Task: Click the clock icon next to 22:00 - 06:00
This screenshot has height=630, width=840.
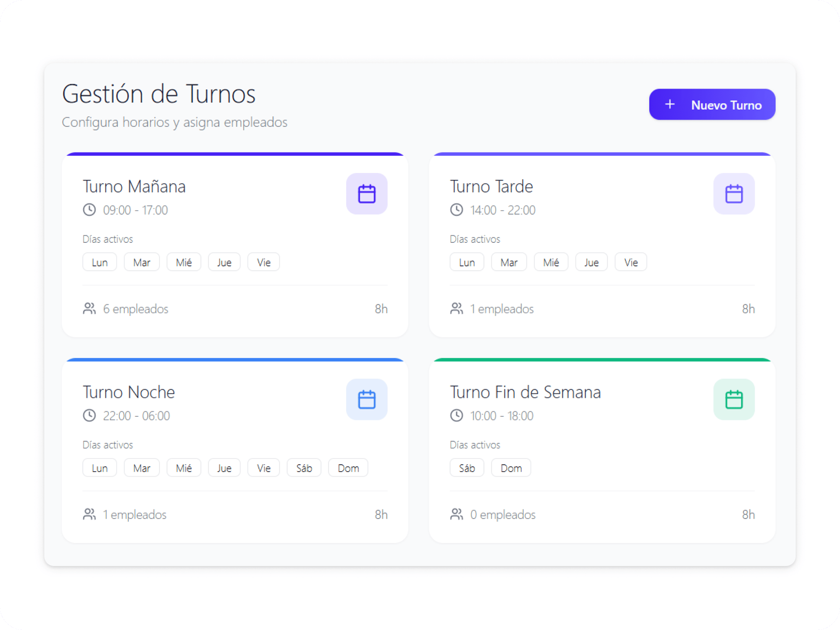Action: [x=89, y=416]
